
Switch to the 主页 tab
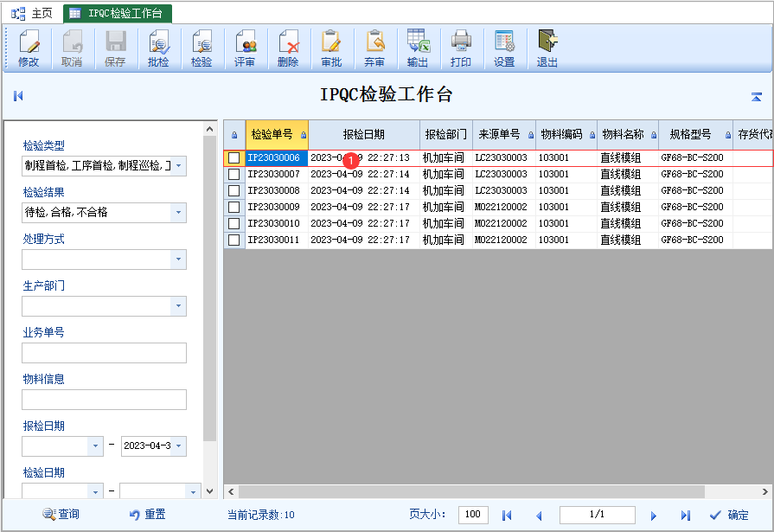(33, 13)
